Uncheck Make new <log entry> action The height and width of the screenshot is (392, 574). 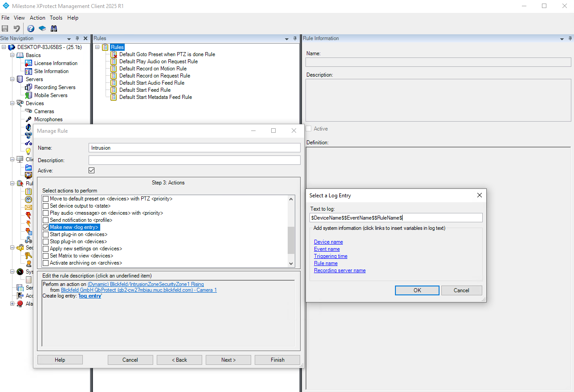[45, 227]
